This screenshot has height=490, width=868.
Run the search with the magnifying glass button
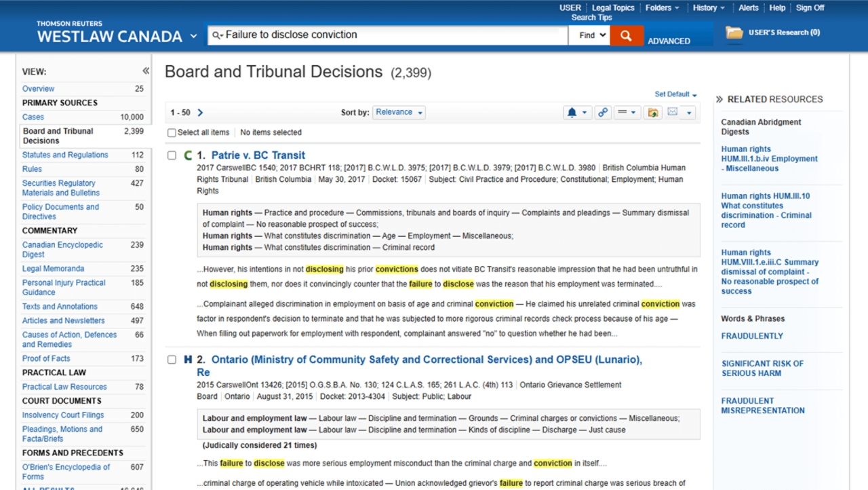pyautogui.click(x=626, y=35)
